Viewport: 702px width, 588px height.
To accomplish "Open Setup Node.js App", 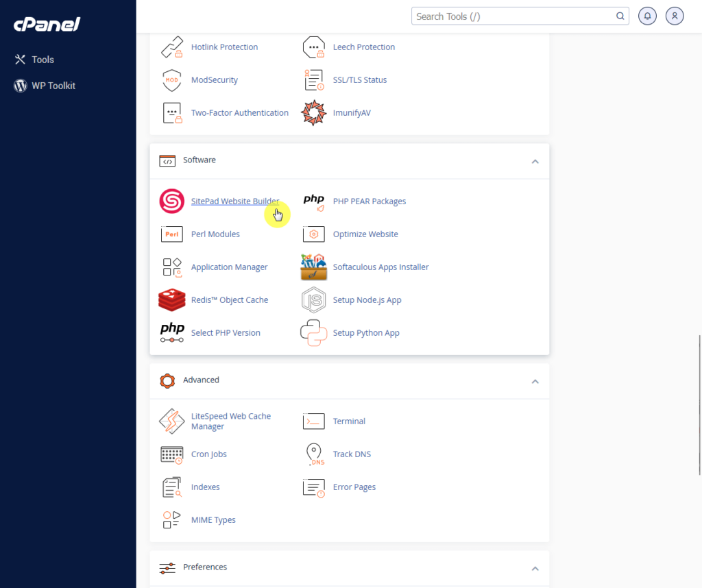I will [367, 299].
